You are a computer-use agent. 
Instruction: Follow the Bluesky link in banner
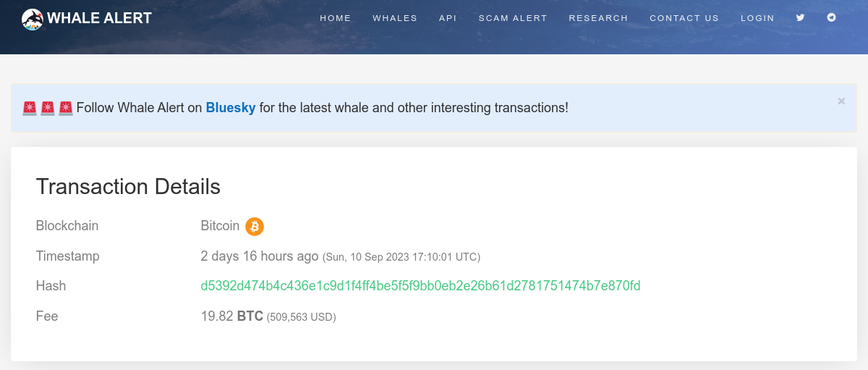click(x=231, y=108)
